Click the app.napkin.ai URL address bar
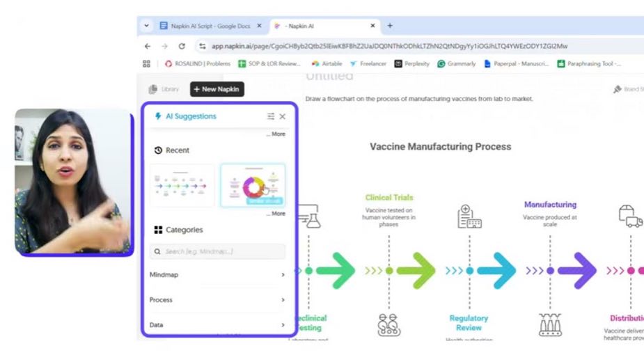The height and width of the screenshot is (362, 644). coord(389,46)
